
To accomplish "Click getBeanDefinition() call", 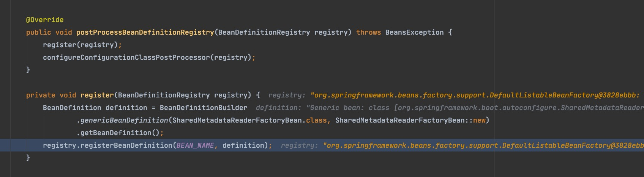I will click(x=120, y=133).
